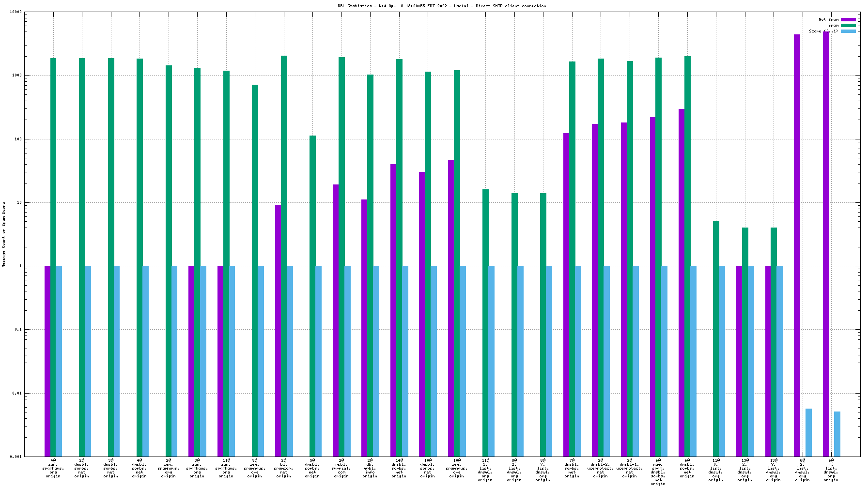Click the 9@ zen.spamhaus.org axis label
Image resolution: width=868 pixels, height=488 pixels.
point(255,468)
